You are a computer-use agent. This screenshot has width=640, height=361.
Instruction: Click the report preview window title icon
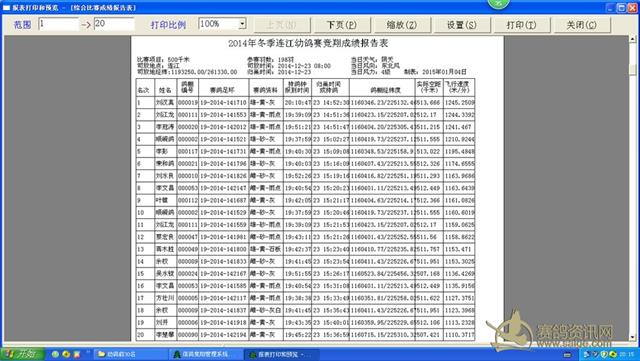(6, 7)
